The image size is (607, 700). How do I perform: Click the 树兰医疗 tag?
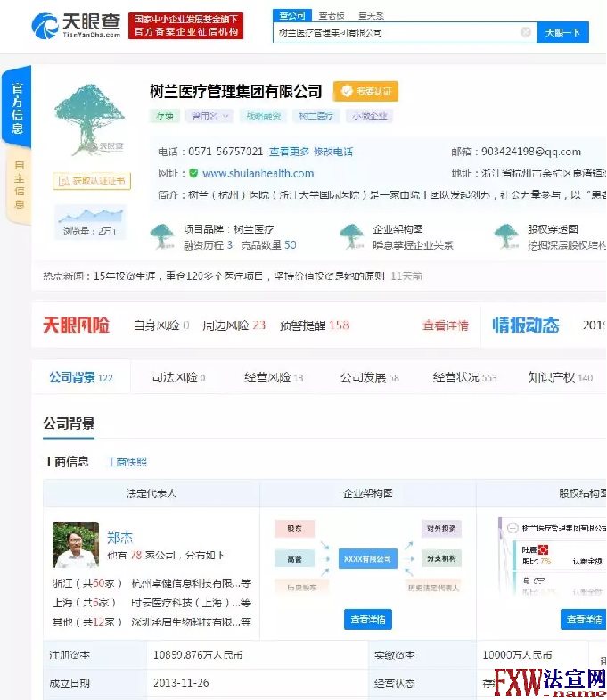click(x=316, y=117)
